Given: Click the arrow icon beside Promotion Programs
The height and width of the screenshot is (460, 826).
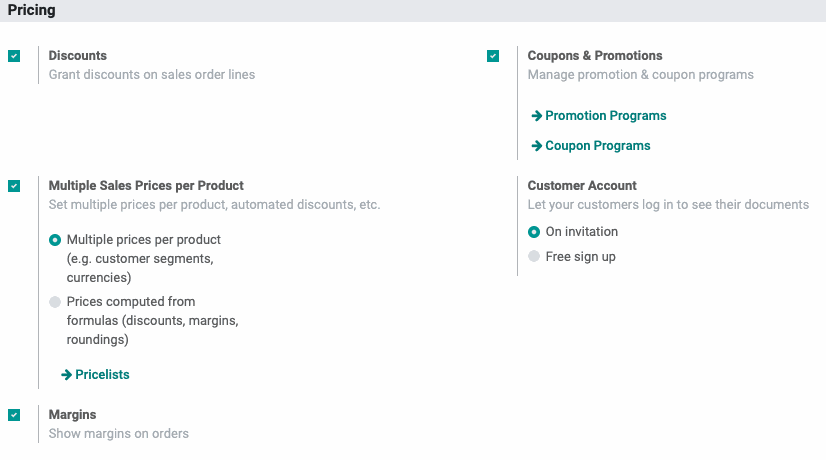Looking at the screenshot, I should tap(536, 116).
